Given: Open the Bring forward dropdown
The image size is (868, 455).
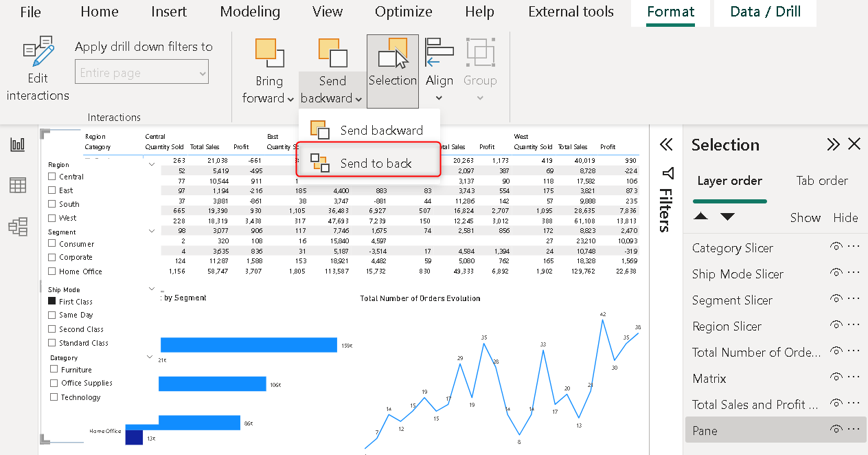Looking at the screenshot, I should 269,90.
